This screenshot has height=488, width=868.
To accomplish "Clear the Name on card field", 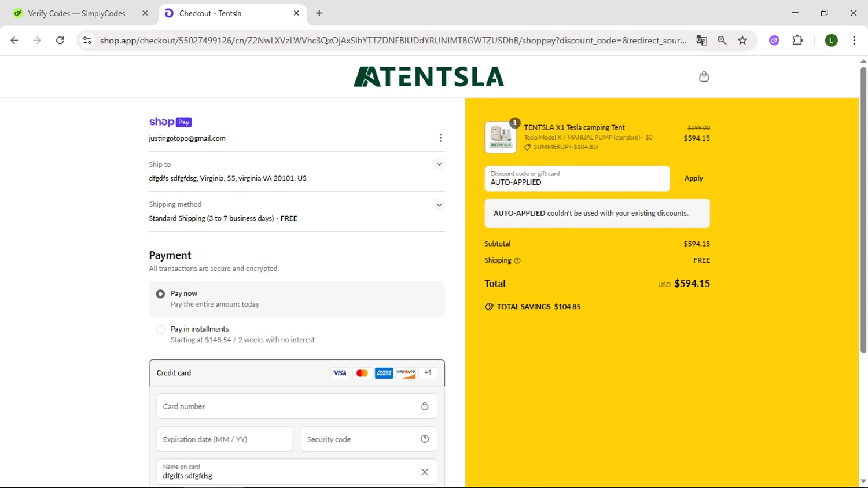I will click(x=425, y=472).
